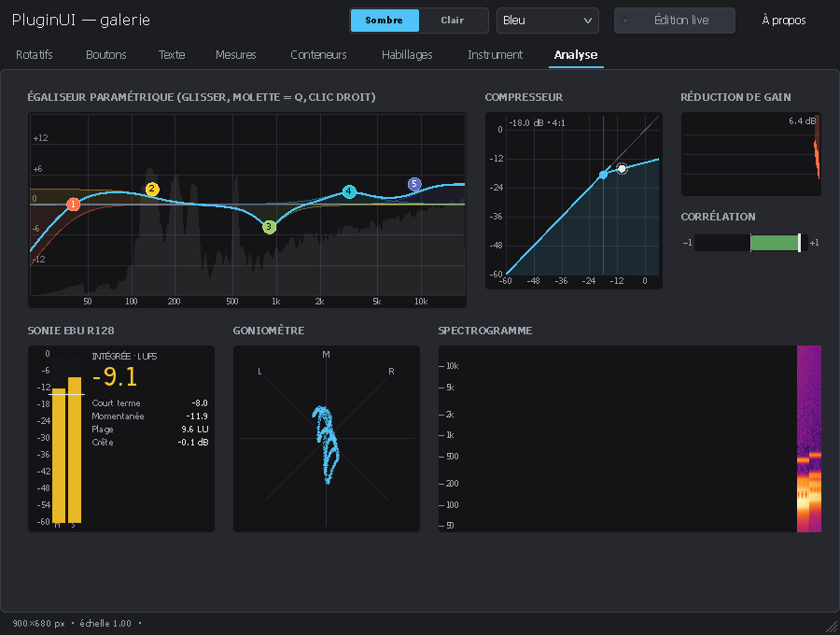Open the Instrument tab
The height and width of the screenshot is (635, 840).
[x=495, y=55]
